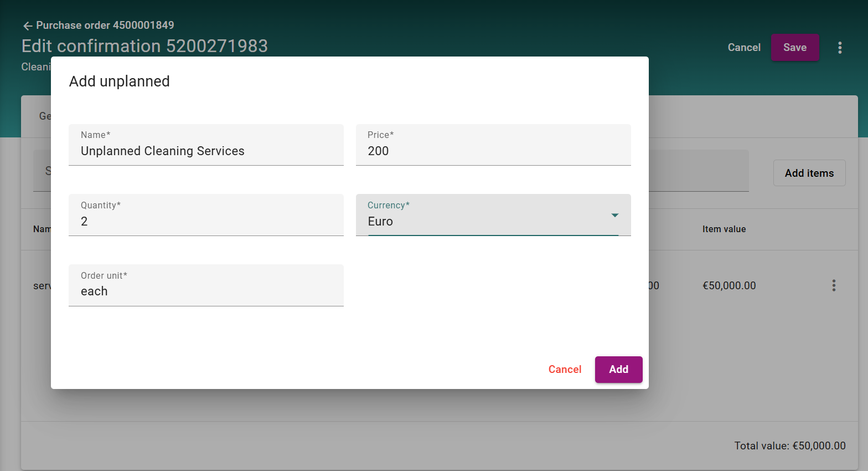The height and width of the screenshot is (471, 868).
Task: Select the Quantity input field
Action: pos(206,221)
